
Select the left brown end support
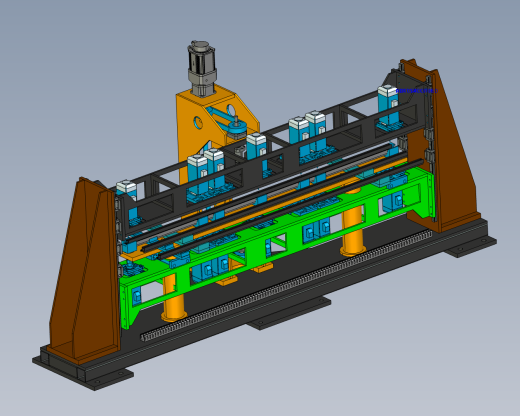coord(85,270)
